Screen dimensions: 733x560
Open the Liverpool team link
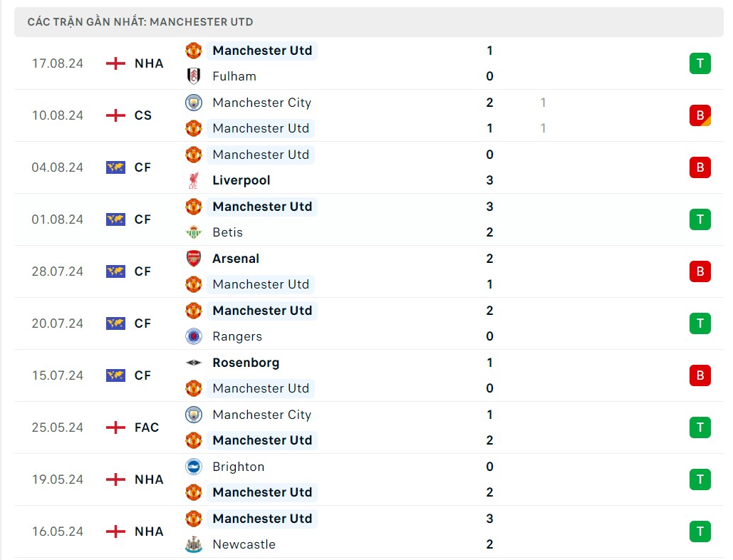coord(241,180)
